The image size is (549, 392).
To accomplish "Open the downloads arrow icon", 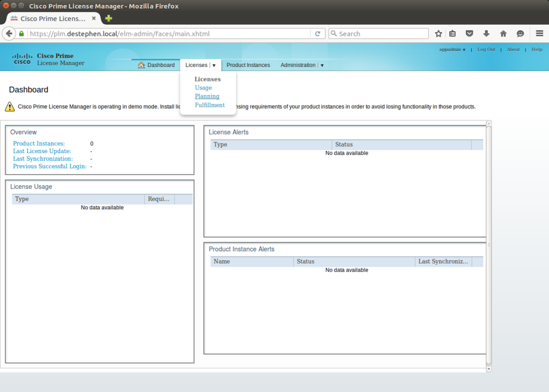I will [486, 34].
